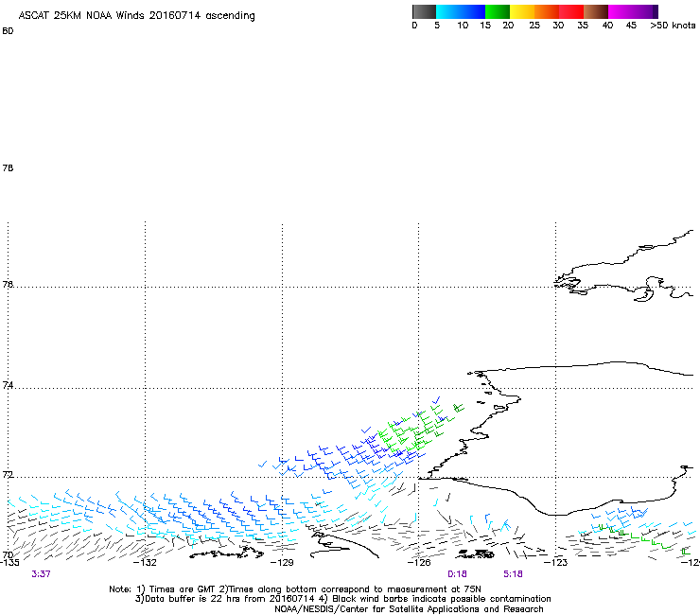
Task: Click the '-129' longitude label
Action: click(x=282, y=562)
